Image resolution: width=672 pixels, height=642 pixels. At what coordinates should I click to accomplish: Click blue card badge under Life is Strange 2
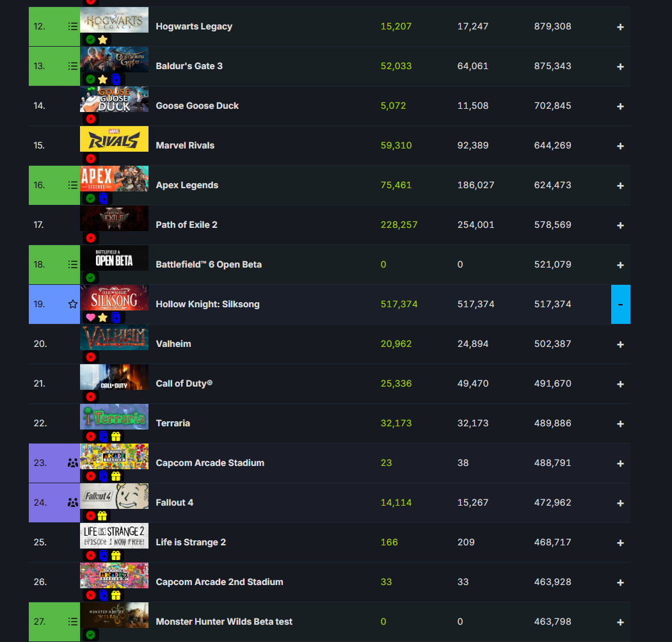point(103,556)
